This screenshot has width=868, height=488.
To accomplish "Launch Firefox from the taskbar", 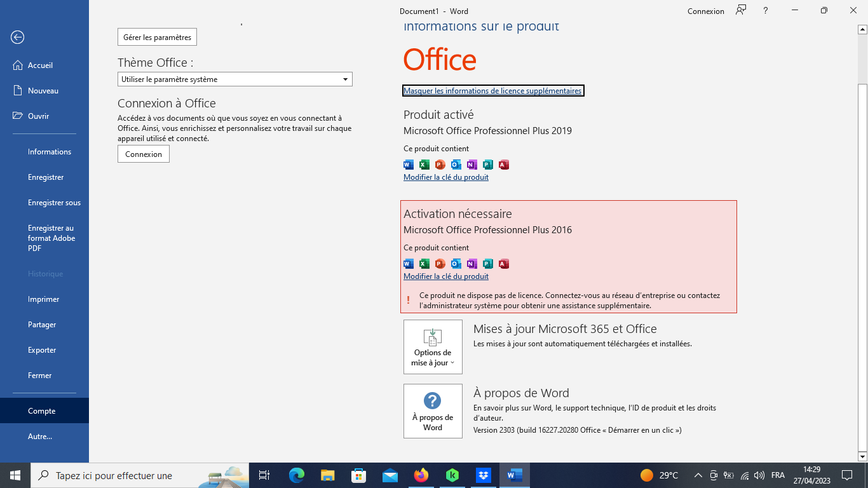I will [421, 475].
